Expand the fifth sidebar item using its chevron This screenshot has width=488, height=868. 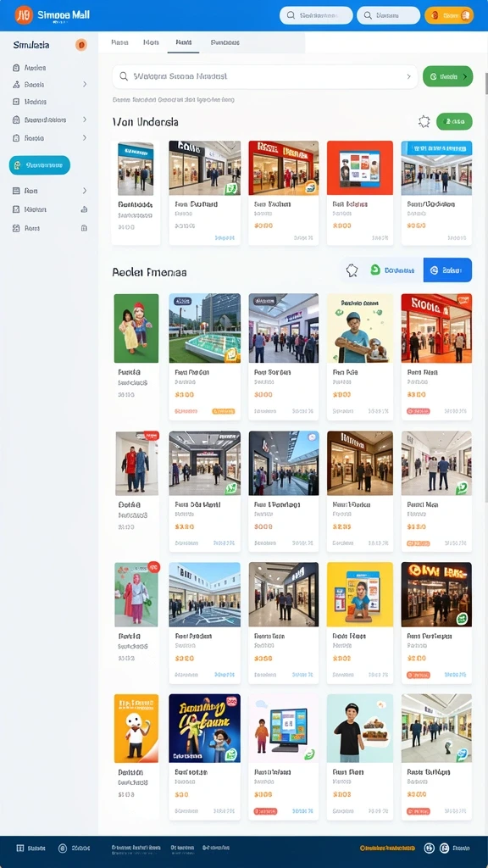point(85,138)
